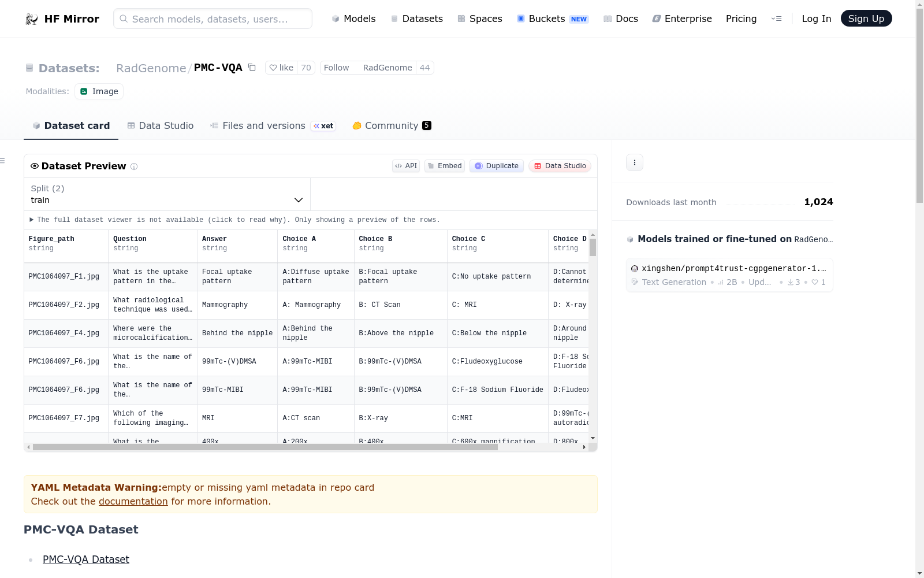
Task: Click the 'Behind the nipple' answer cell
Action: [237, 334]
